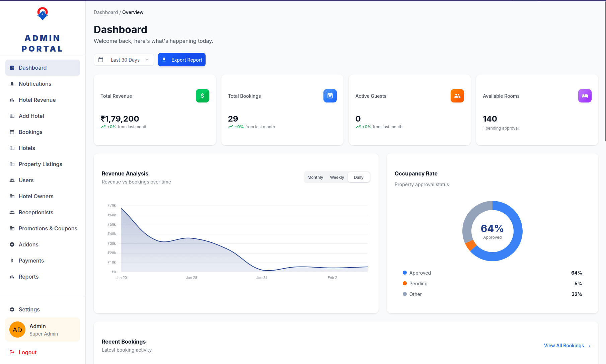Click the orange Active Guests people icon
This screenshot has height=364, width=606.
457,96
